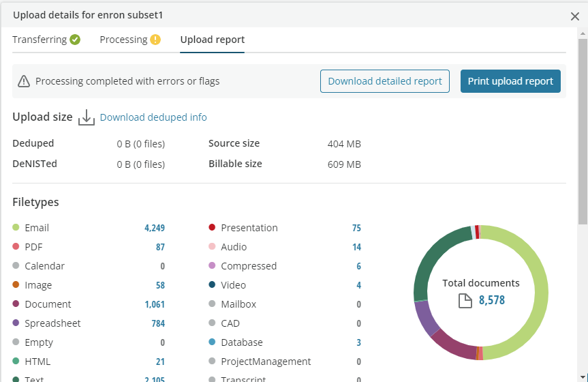The height and width of the screenshot is (382, 588).
Task: Click the light green Email donut segment
Action: (541, 293)
